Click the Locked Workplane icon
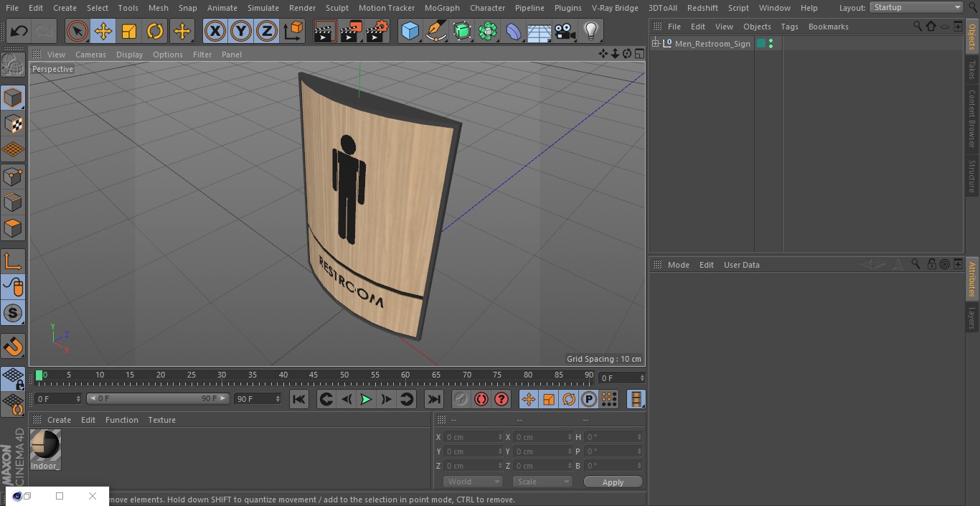The height and width of the screenshot is (506, 980). [x=13, y=379]
